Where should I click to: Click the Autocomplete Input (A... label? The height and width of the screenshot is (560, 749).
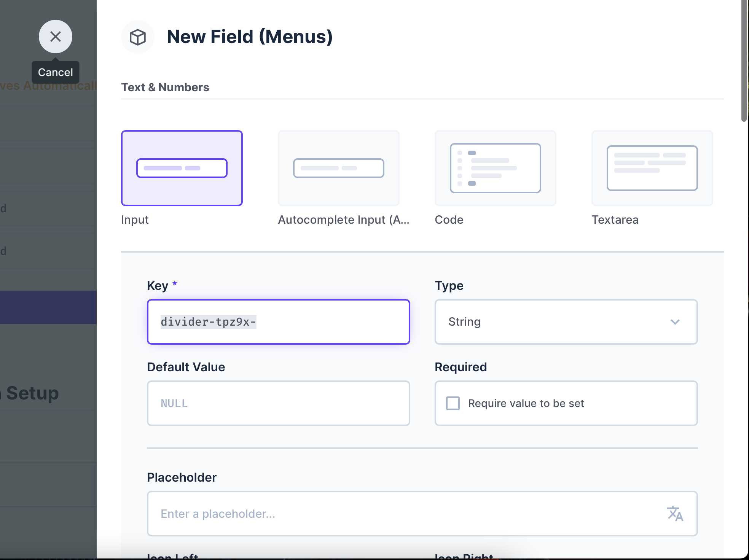tap(344, 220)
